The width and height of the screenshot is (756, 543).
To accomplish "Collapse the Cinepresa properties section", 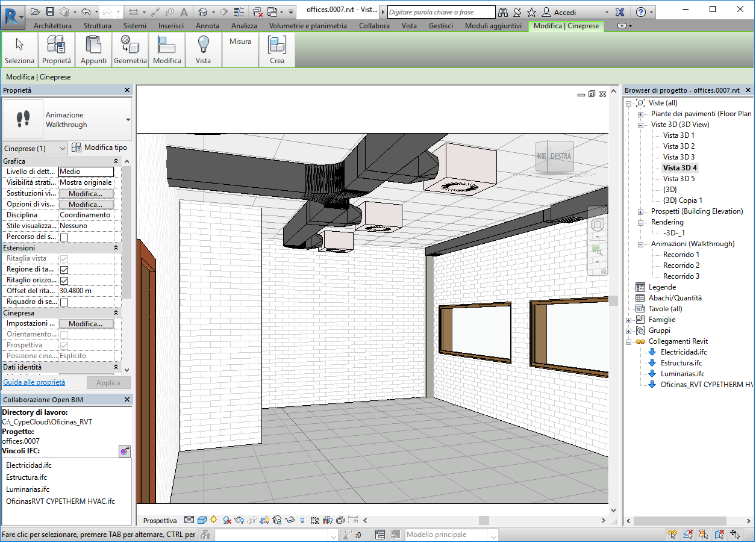I will (x=116, y=313).
